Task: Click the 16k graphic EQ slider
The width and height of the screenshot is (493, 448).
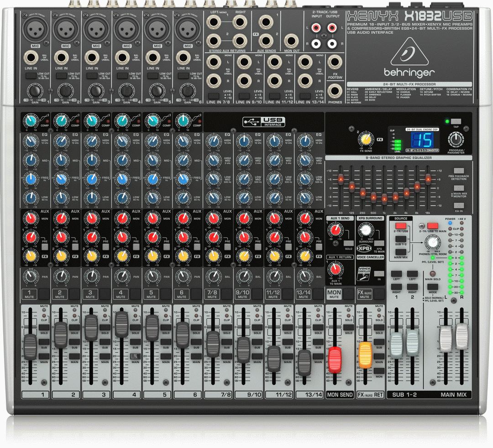Action: click(x=428, y=179)
